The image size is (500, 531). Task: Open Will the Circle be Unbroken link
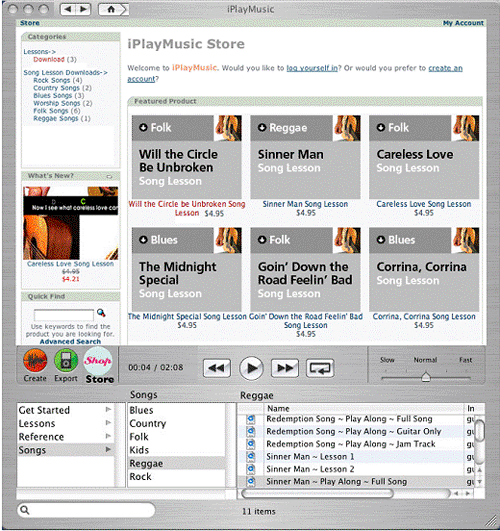(187, 208)
